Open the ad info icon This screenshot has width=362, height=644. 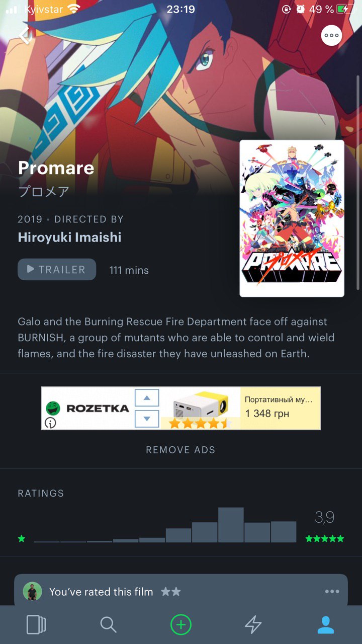click(x=50, y=423)
